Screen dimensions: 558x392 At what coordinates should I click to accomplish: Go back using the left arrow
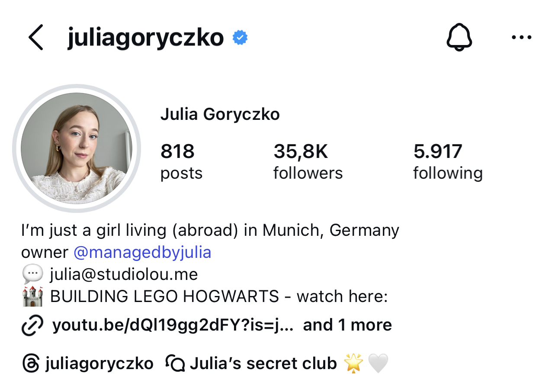tap(36, 38)
